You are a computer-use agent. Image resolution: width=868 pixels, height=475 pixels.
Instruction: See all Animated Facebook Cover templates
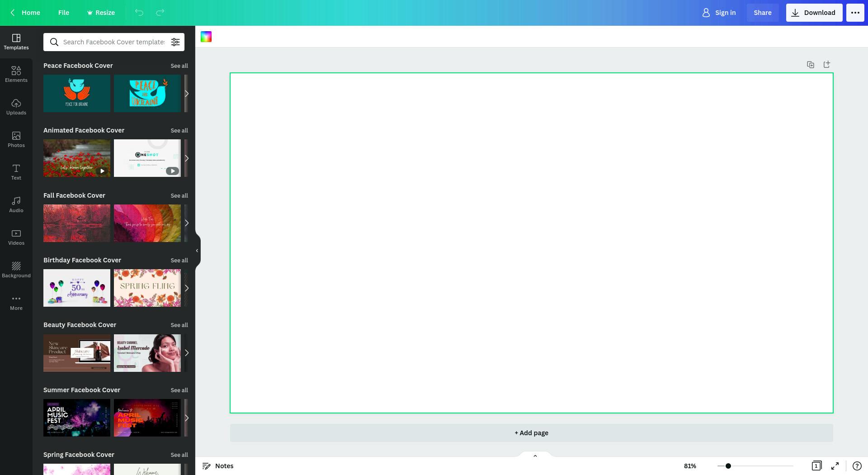coord(179,130)
